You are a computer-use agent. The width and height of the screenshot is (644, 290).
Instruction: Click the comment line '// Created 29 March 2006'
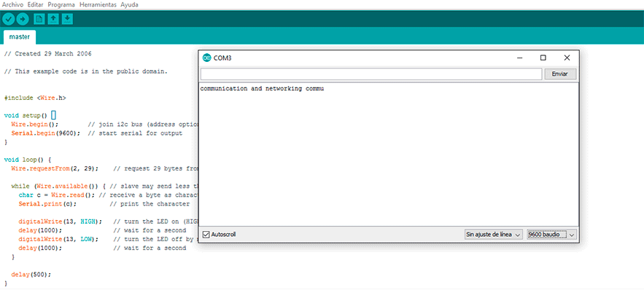[x=47, y=54]
